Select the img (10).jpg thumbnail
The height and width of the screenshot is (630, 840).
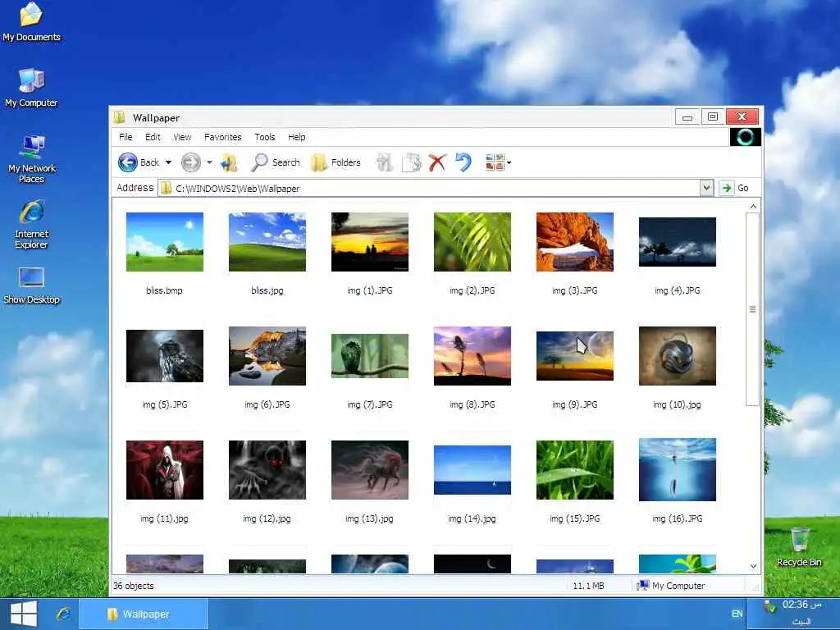[x=678, y=356]
